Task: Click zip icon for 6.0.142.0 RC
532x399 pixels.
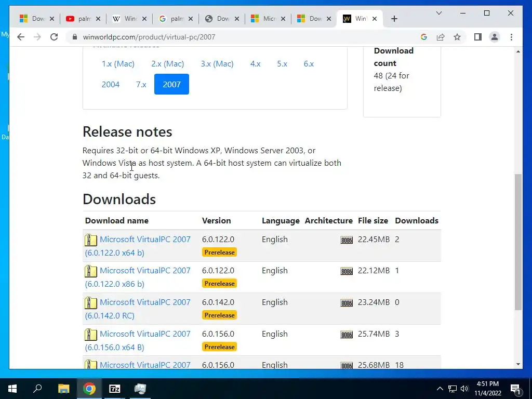Action: [90, 303]
